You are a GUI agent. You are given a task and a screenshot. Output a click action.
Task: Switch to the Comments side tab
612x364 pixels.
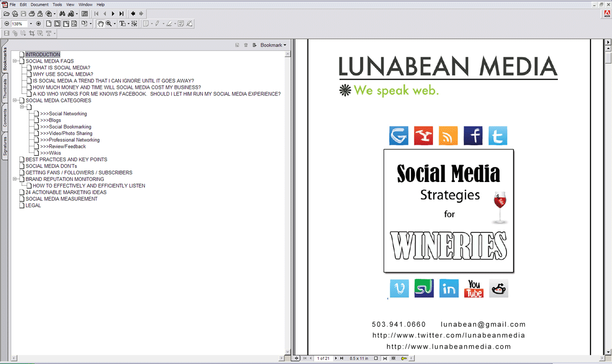[5, 117]
